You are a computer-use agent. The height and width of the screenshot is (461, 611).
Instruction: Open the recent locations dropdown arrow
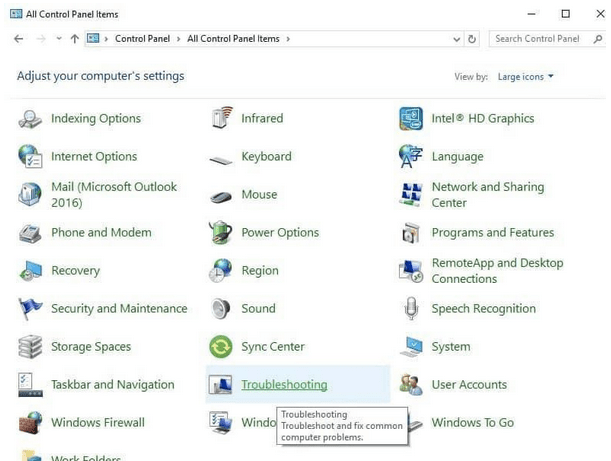[59, 38]
